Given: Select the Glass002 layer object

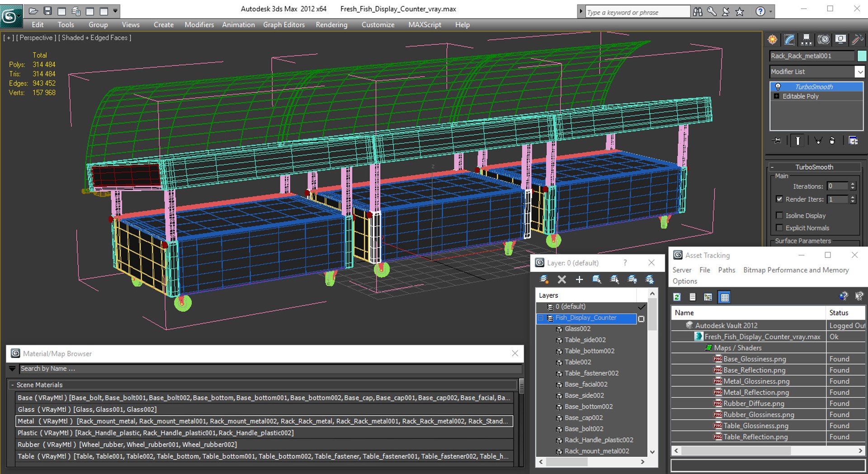Looking at the screenshot, I should click(x=577, y=329).
